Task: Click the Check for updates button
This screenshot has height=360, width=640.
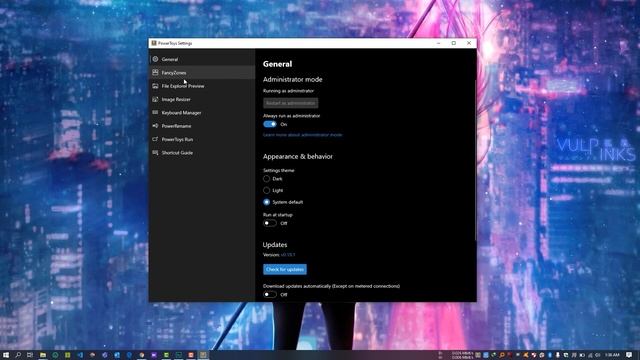Action: (285, 269)
